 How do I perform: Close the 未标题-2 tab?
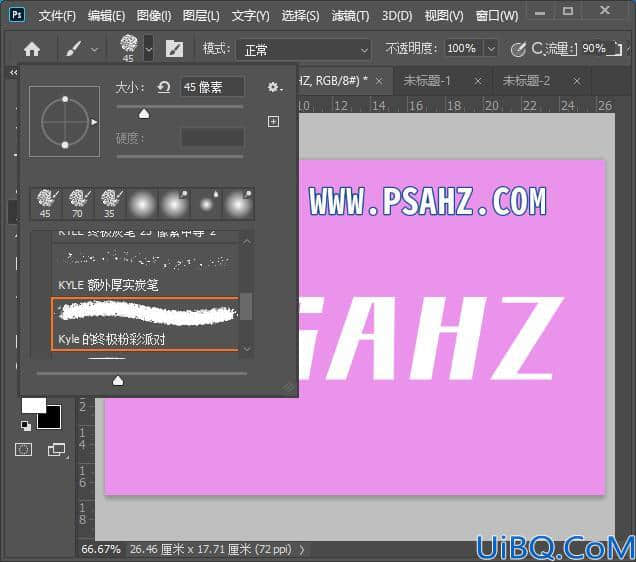point(577,82)
